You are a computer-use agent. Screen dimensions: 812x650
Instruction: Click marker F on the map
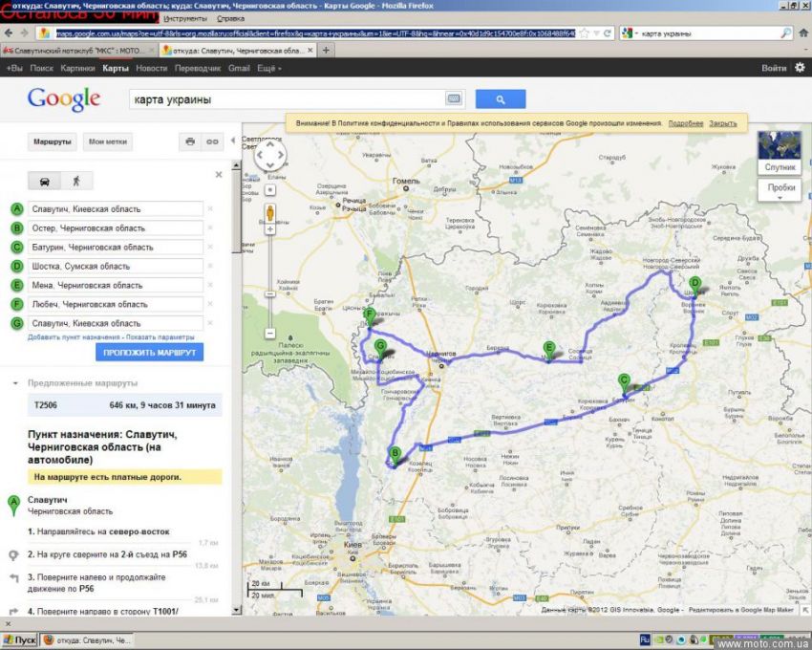tap(370, 316)
